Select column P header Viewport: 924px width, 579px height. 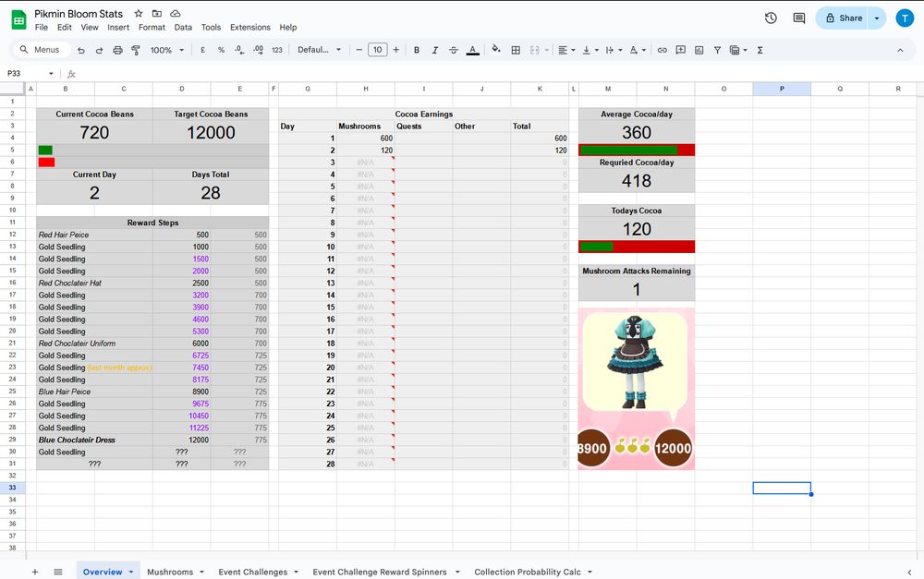782,89
